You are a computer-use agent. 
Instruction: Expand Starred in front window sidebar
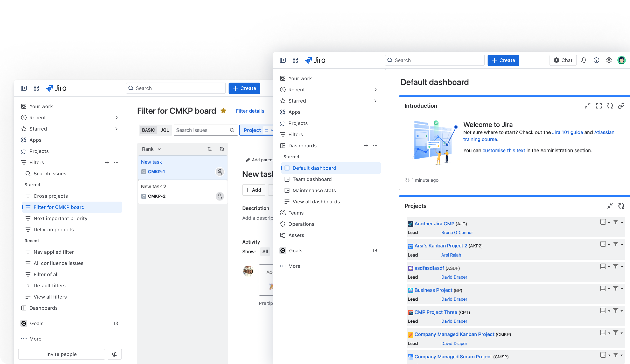(x=375, y=101)
